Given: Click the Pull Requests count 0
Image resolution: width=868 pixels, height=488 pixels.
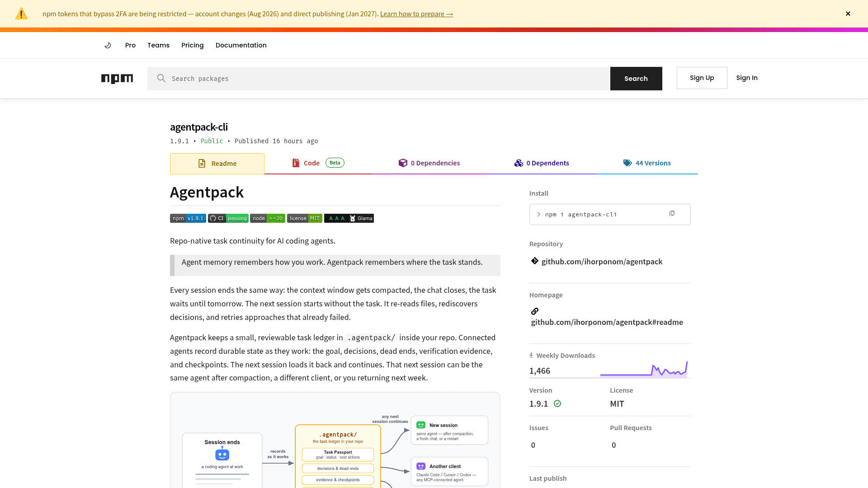Looking at the screenshot, I should tap(613, 445).
